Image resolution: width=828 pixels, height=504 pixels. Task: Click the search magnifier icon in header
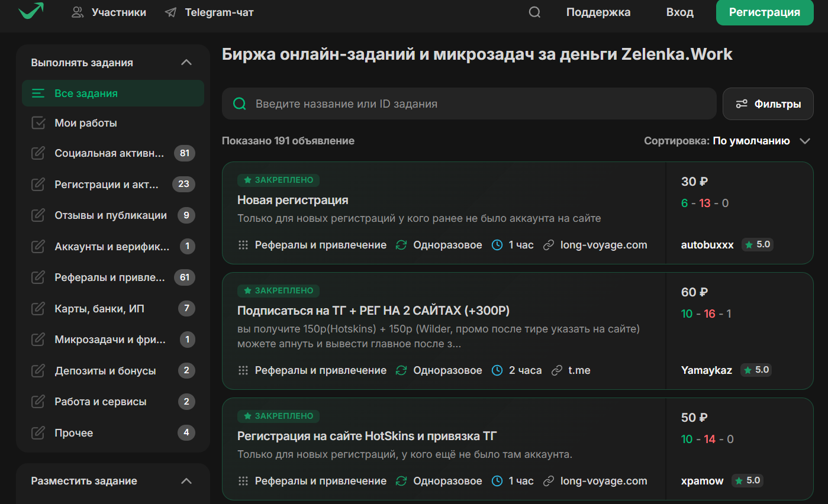click(x=534, y=12)
